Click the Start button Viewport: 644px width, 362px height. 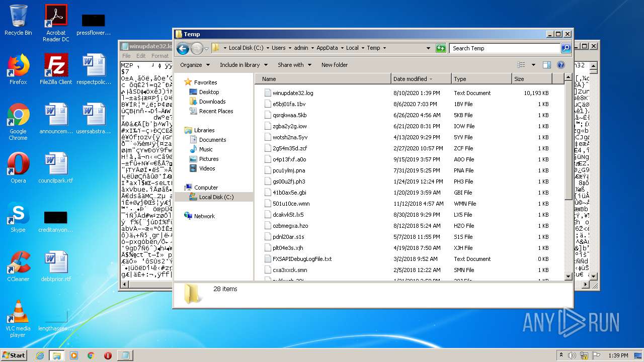click(x=14, y=355)
